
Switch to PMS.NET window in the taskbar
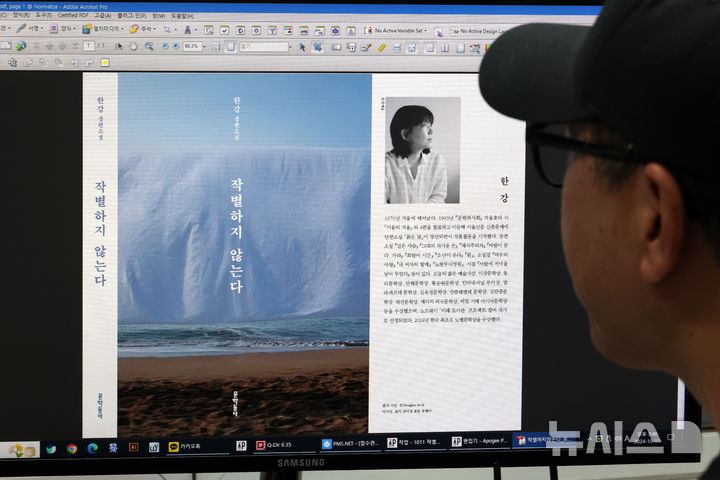coord(350,443)
